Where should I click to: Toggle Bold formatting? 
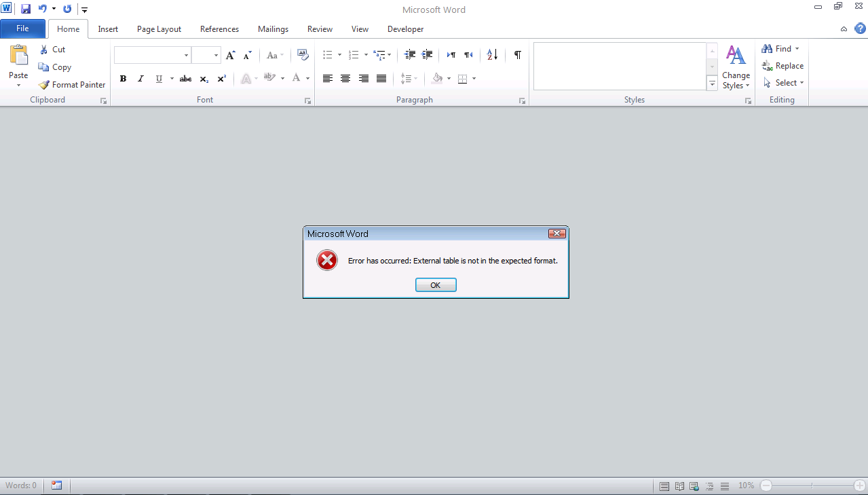[x=123, y=79]
